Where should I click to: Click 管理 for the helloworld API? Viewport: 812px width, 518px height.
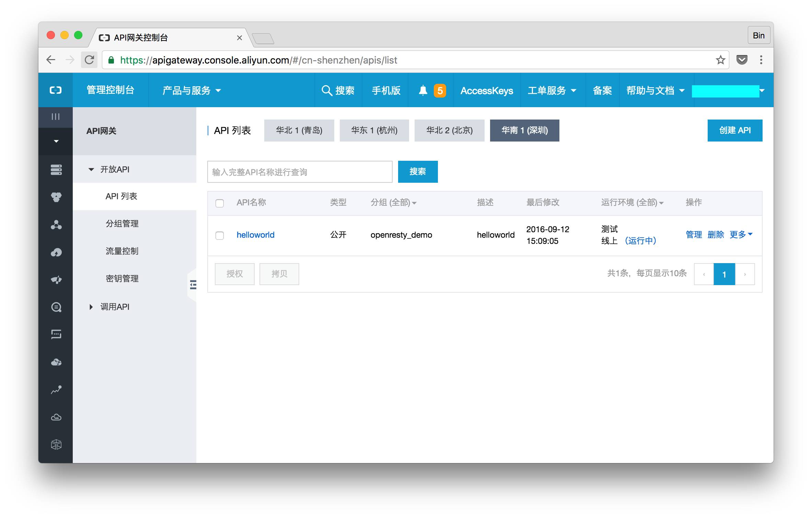[x=694, y=234]
